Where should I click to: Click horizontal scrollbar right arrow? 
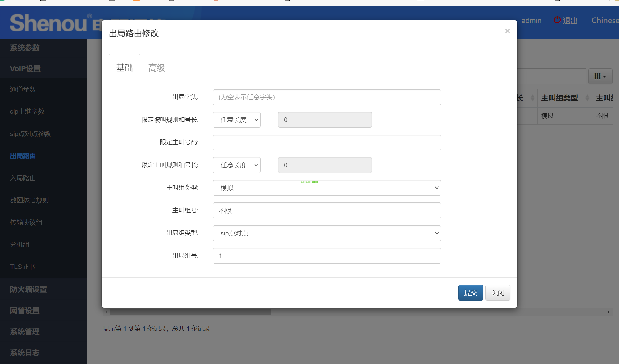[x=609, y=312]
